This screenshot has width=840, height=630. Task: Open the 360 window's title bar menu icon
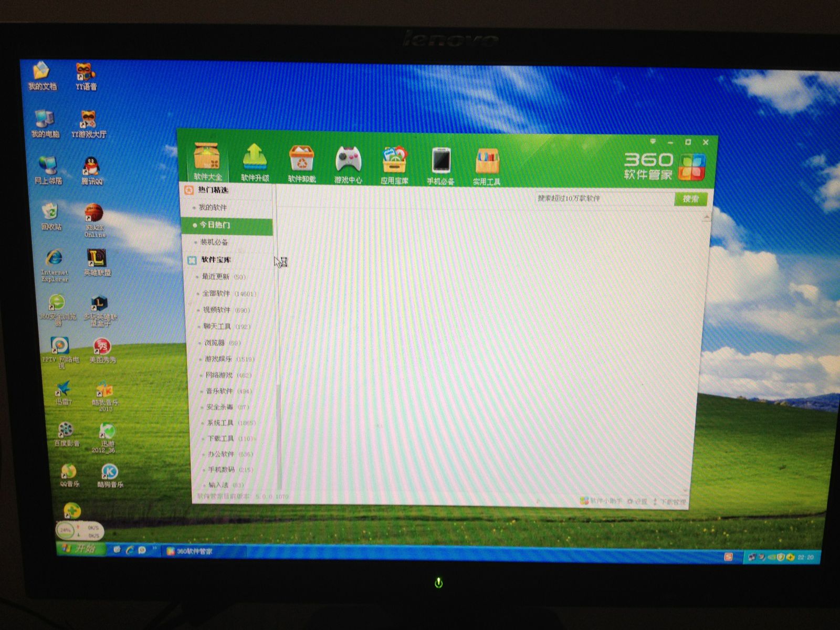(653, 141)
